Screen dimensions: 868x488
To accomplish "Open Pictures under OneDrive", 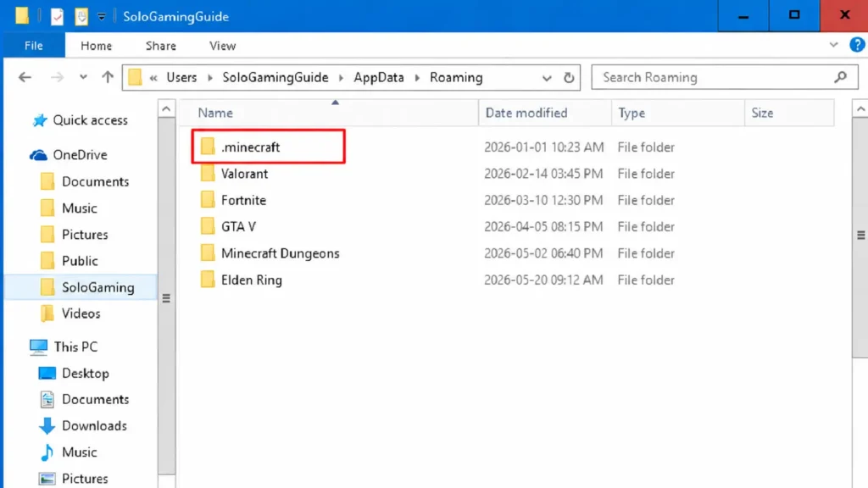I will click(x=85, y=235).
